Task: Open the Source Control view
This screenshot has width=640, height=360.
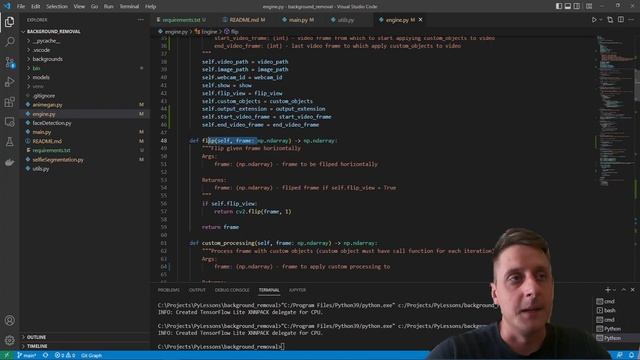Action: click(9, 62)
